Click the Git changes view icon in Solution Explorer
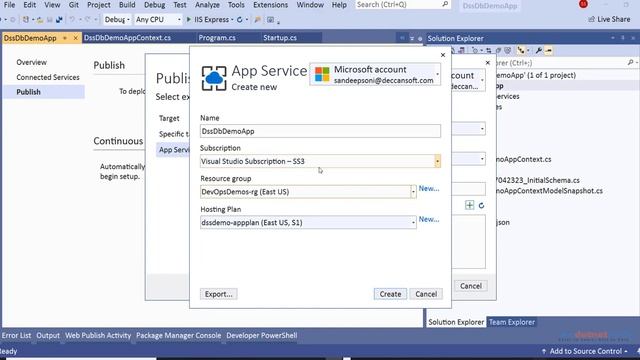The height and width of the screenshot is (360, 640). (x=521, y=50)
